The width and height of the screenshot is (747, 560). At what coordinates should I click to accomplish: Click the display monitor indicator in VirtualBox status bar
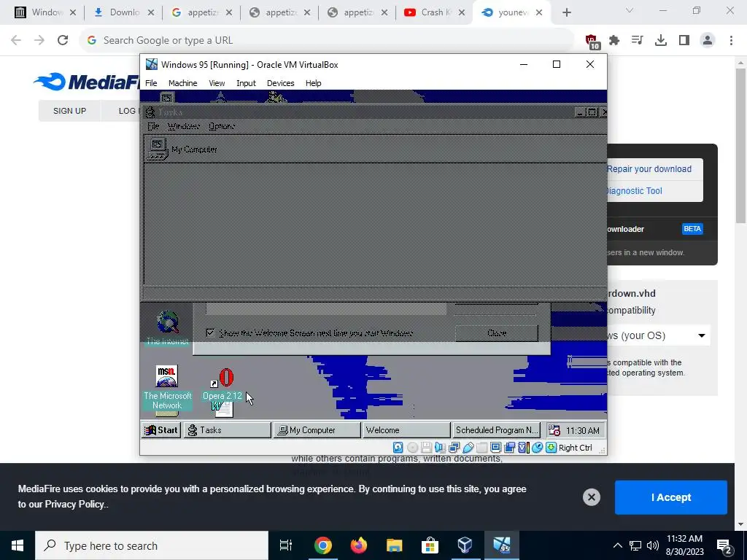pos(495,448)
